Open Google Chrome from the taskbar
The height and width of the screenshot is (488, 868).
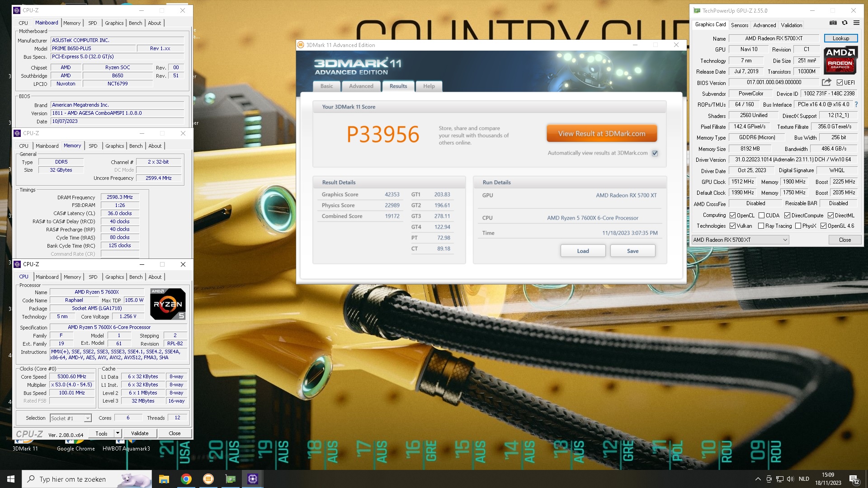click(186, 479)
